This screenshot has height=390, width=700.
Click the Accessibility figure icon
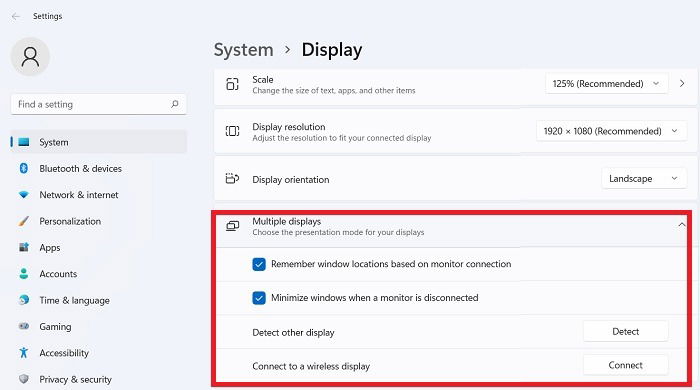tap(24, 353)
